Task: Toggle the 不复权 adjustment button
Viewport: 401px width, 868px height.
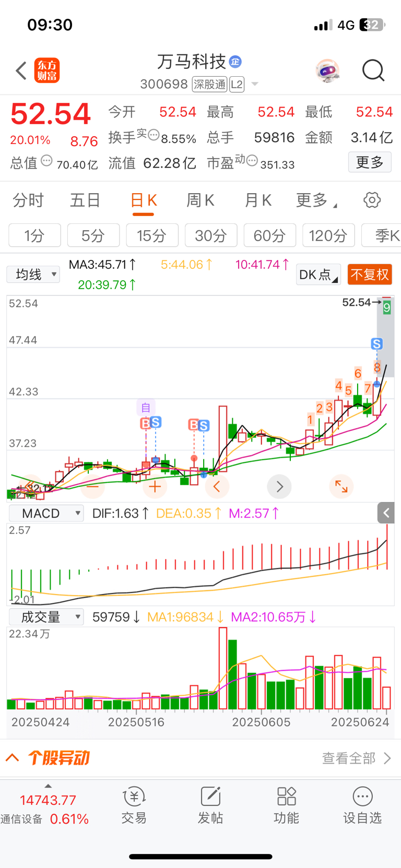Action: pyautogui.click(x=370, y=274)
